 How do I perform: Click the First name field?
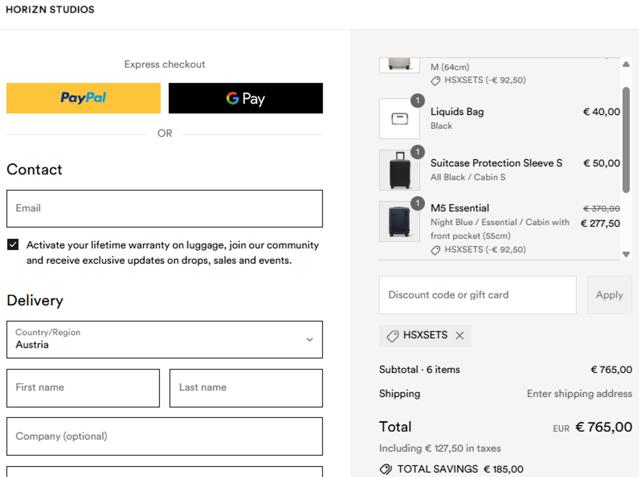click(x=83, y=388)
